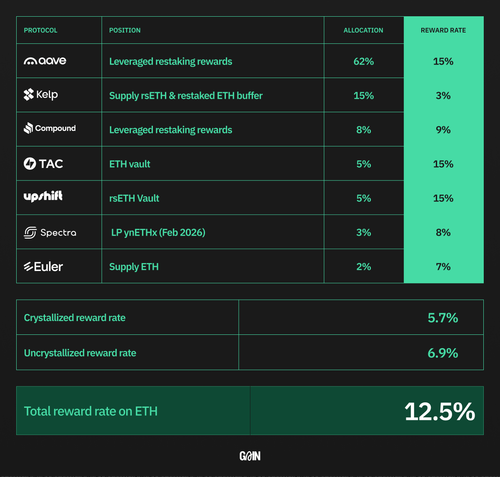Click the Crystallized reward rate label
The image size is (500, 477).
75,318
